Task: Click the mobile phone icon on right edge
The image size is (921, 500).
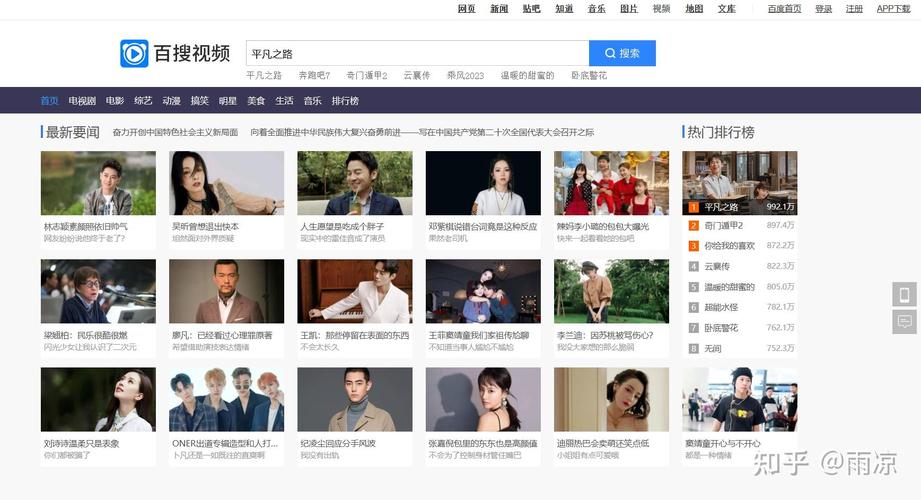Action: pos(904,294)
